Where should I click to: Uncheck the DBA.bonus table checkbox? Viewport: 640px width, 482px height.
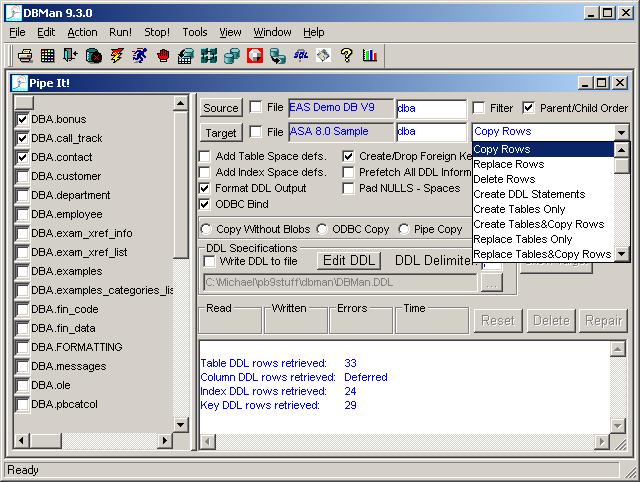click(23, 119)
